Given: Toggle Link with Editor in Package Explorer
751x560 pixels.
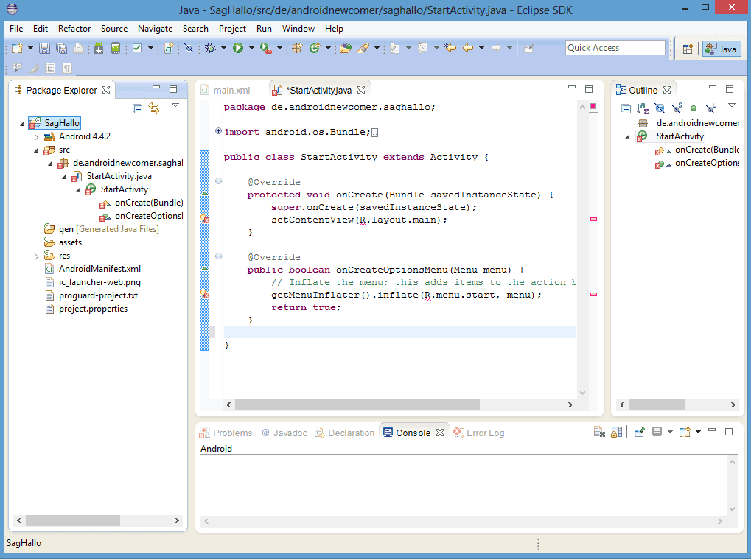Looking at the screenshot, I should (x=154, y=109).
